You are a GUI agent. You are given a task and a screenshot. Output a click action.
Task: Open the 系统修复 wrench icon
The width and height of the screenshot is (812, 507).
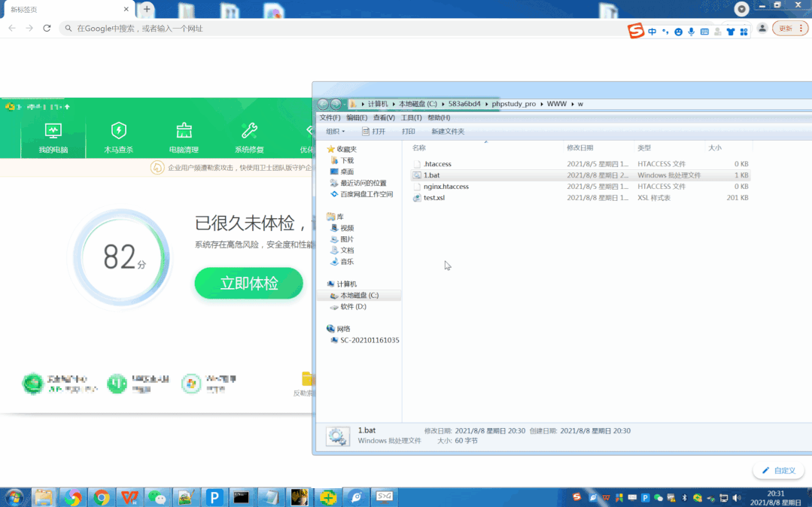(249, 130)
